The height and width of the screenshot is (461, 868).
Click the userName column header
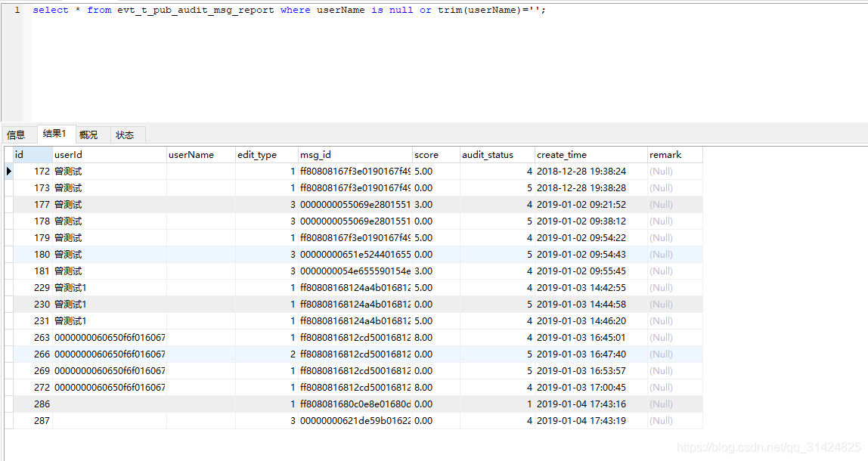point(201,155)
